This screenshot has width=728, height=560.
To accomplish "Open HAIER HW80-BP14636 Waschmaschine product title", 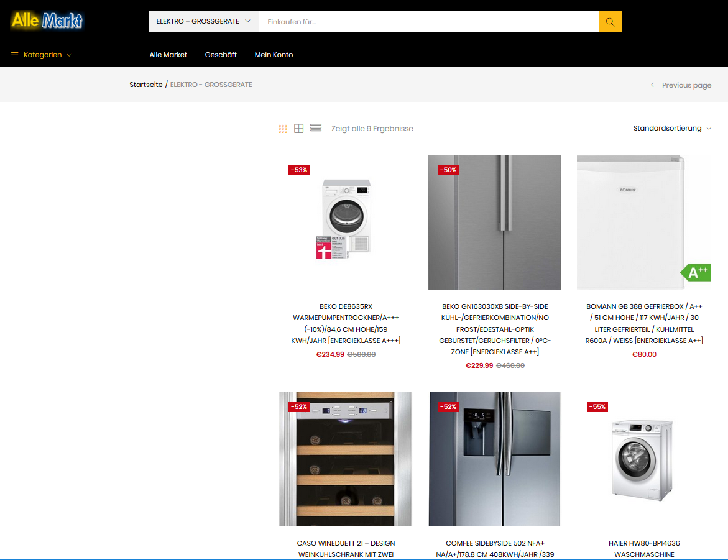I will [x=644, y=549].
